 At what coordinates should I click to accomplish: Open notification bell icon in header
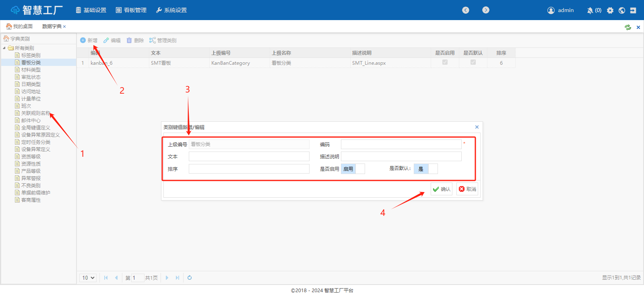(590, 10)
